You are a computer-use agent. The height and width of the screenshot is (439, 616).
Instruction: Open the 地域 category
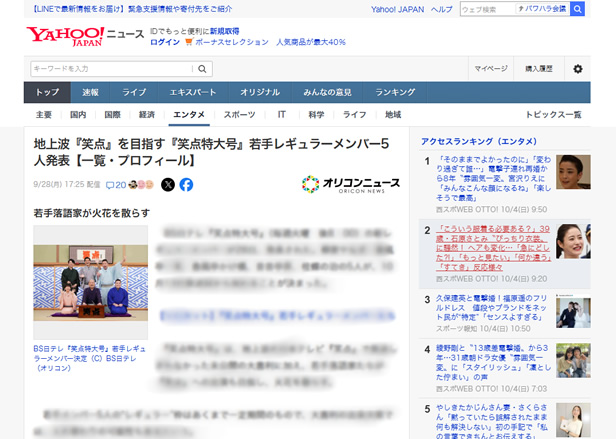[x=393, y=115]
